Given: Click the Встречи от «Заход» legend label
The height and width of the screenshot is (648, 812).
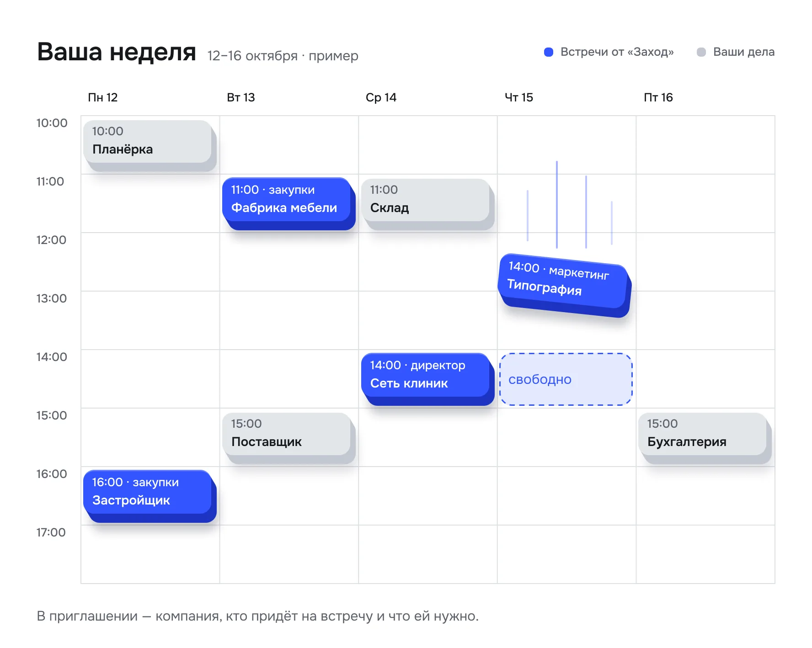Looking at the screenshot, I should (617, 52).
